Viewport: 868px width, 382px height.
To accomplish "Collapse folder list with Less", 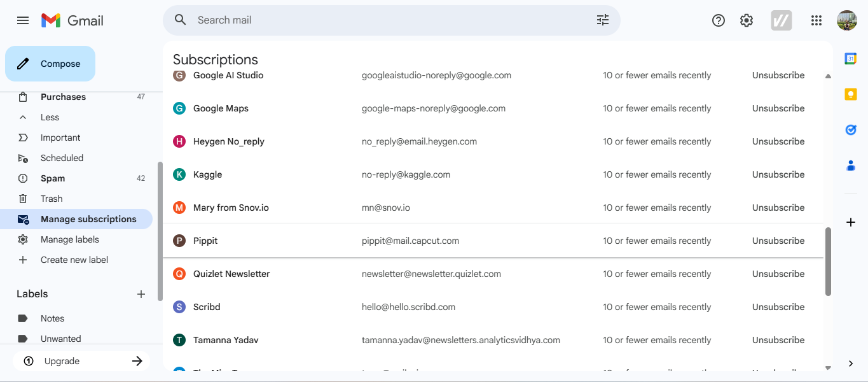I will (x=50, y=117).
